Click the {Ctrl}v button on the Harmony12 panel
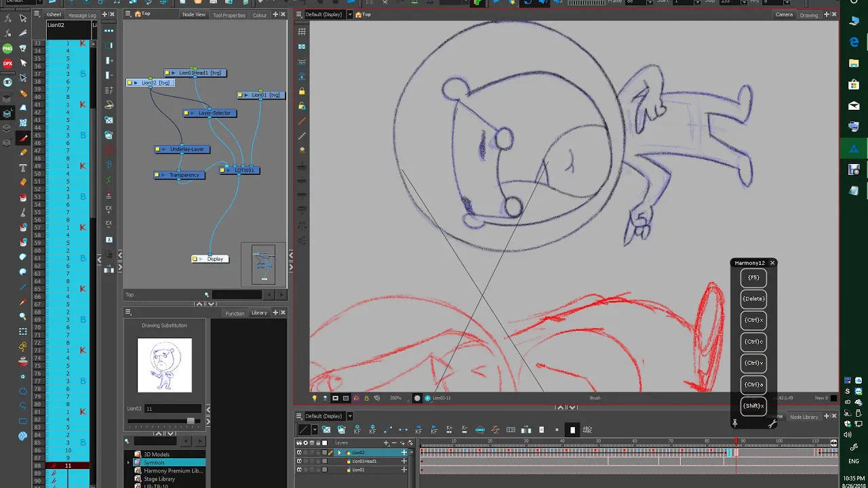 coord(753,363)
